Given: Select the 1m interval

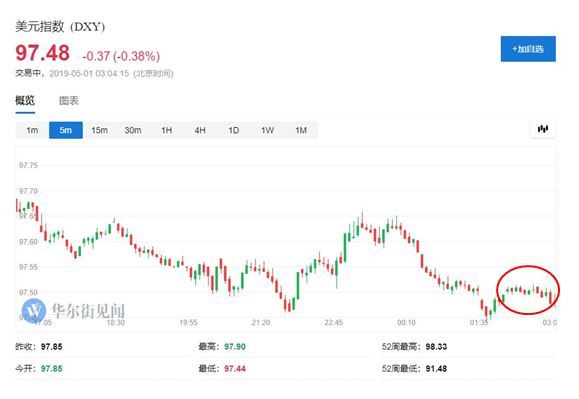Looking at the screenshot, I should (32, 130).
